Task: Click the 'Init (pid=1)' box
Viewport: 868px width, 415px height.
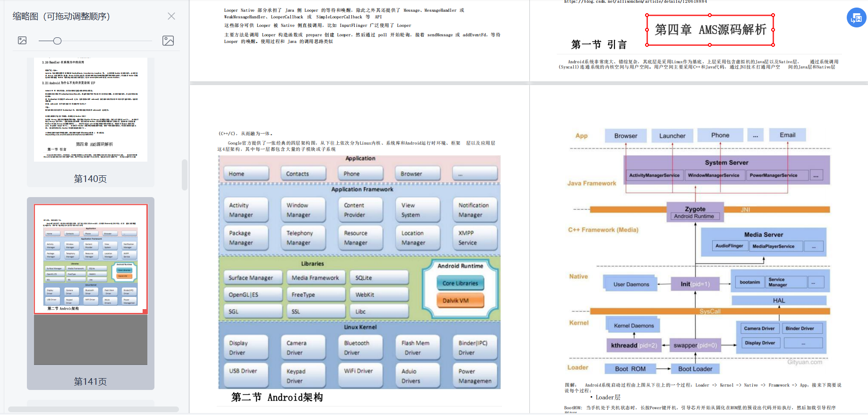Action: [x=695, y=284]
